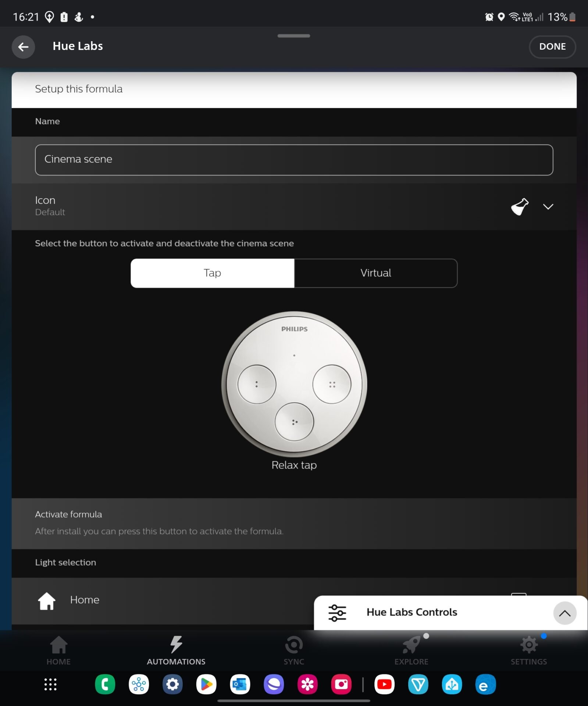Open the Sync tab
This screenshot has height=706, width=588.
(293, 650)
